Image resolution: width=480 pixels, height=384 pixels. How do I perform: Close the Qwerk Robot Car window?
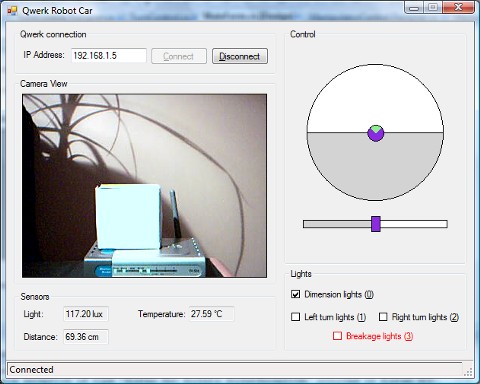[458, 8]
